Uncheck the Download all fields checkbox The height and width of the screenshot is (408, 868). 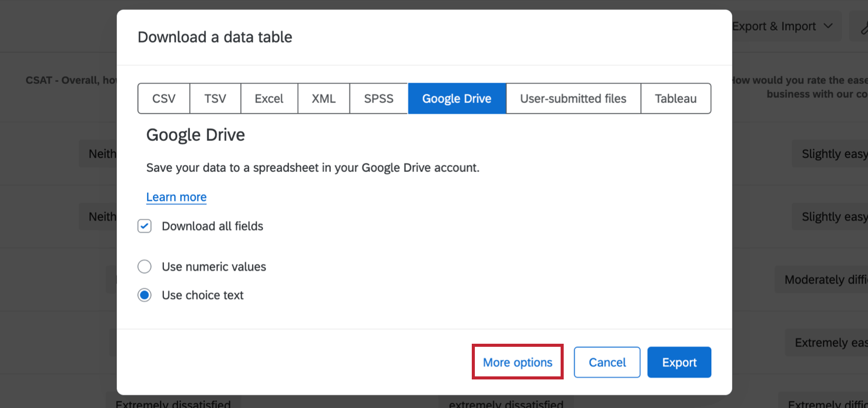point(144,226)
